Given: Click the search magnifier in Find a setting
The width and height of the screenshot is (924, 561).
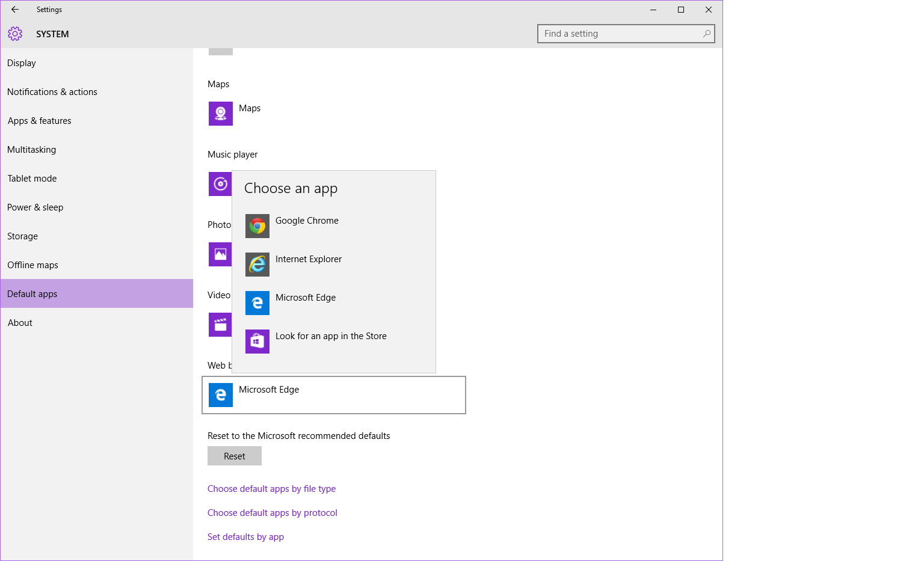Looking at the screenshot, I should pos(707,34).
